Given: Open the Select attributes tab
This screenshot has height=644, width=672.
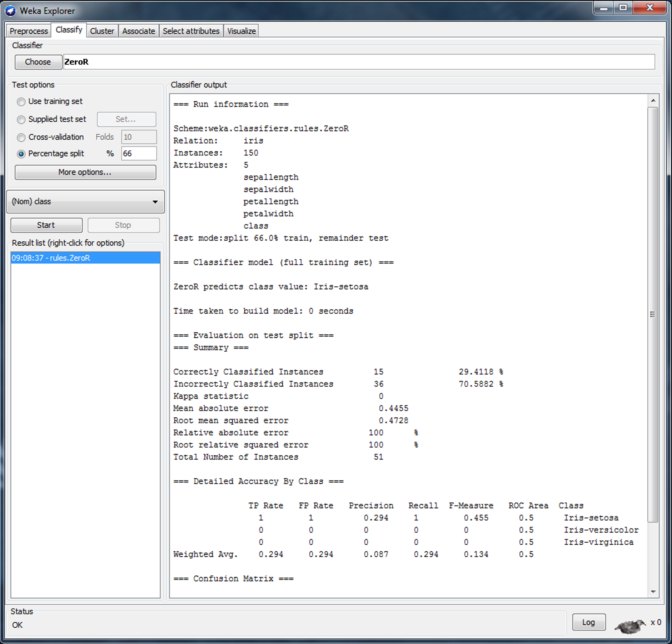Looking at the screenshot, I should point(191,31).
